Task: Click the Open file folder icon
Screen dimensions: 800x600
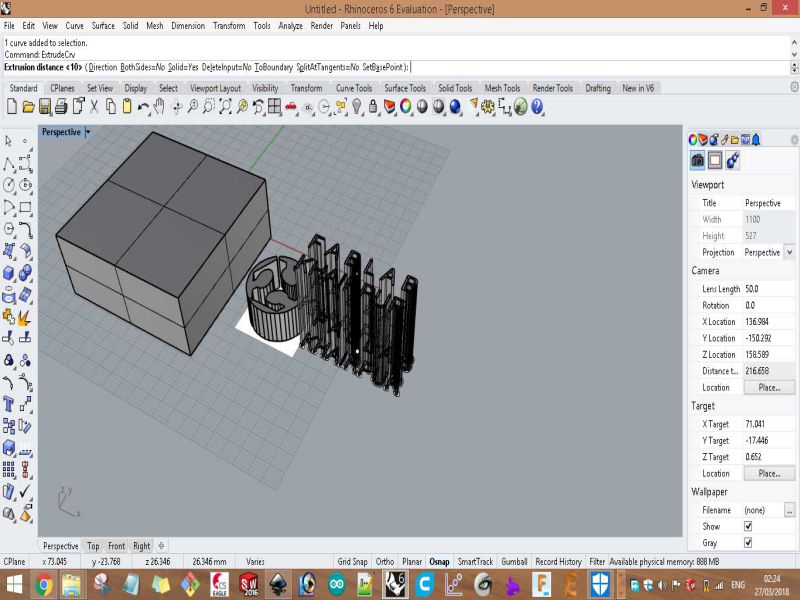Action: 28,106
